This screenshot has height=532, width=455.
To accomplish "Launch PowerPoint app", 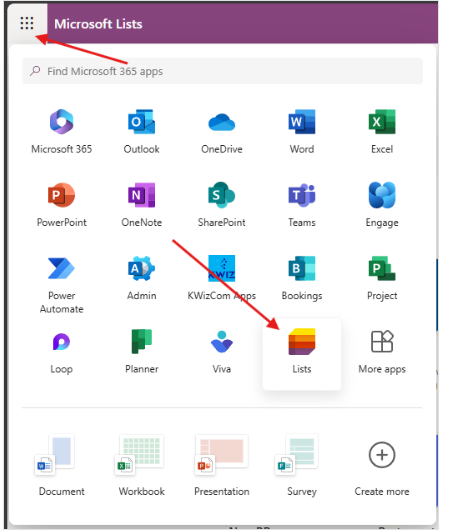I will point(61,205).
